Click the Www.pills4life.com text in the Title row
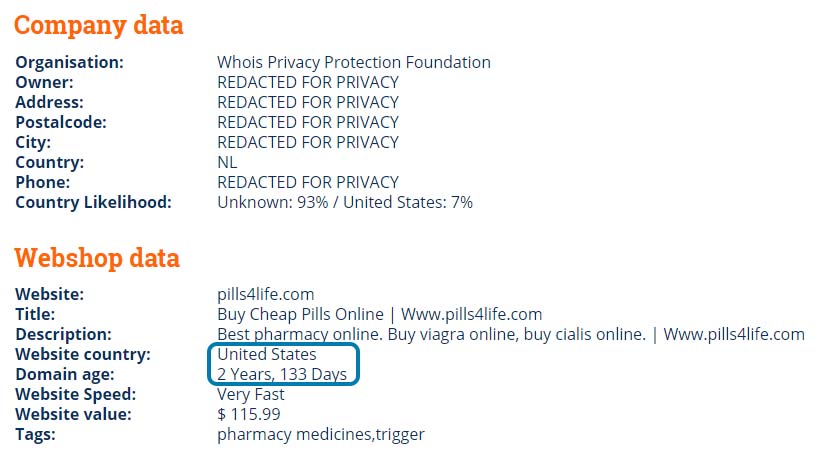Image resolution: width=821 pixels, height=455 pixels. tap(471, 315)
